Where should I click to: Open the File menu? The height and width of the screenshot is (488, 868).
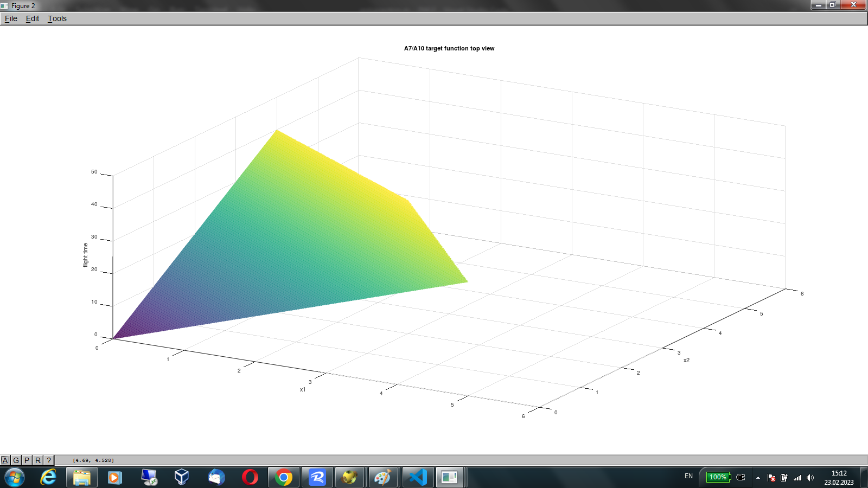[11, 18]
